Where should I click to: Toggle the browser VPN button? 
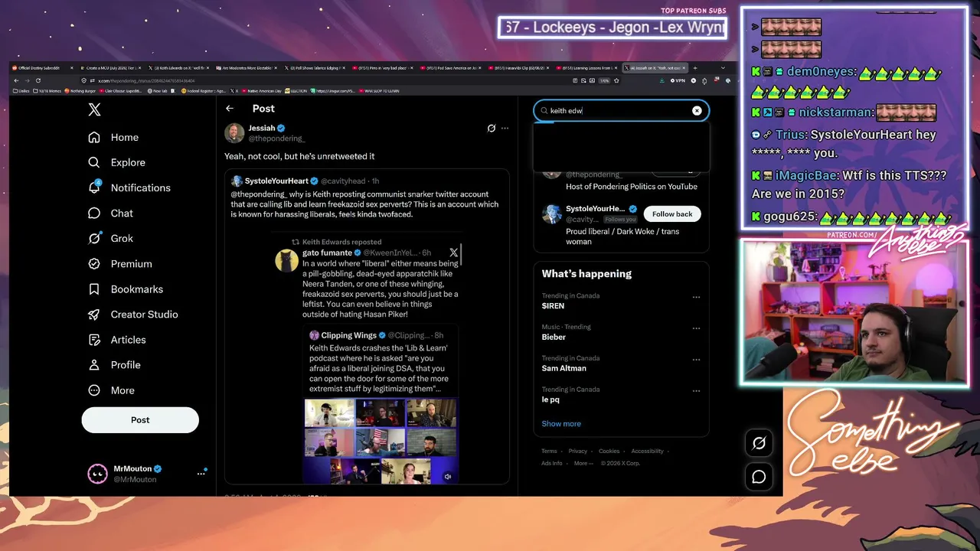click(678, 80)
